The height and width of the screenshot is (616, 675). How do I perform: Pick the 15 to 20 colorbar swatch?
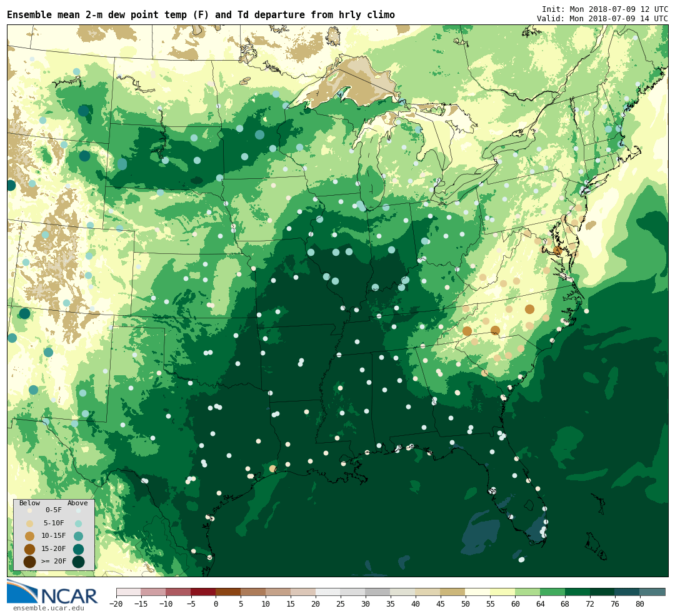pyautogui.click(x=304, y=592)
